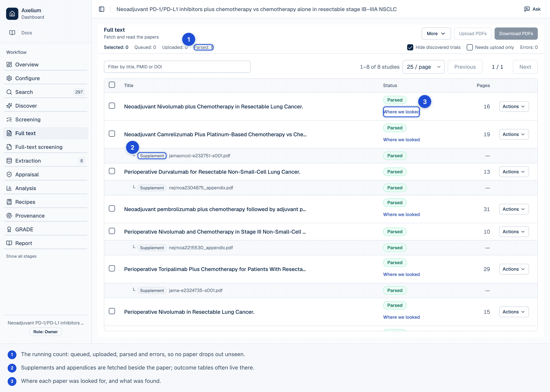Open the Screening checklist icon
Screen dimensions: 550x392
(9, 119)
